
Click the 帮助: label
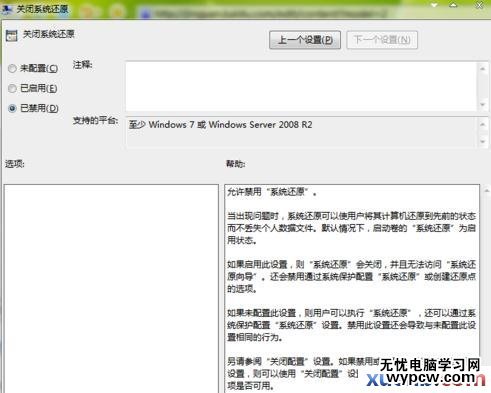pos(235,164)
